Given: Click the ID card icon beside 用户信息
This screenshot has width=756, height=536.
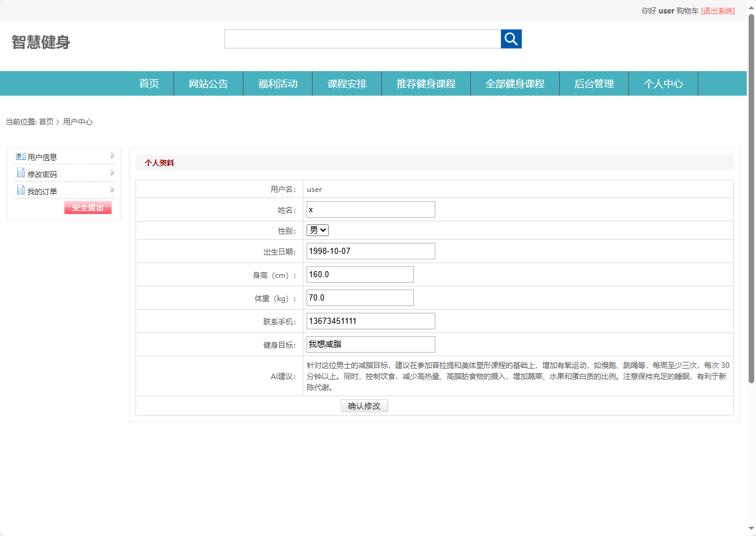Looking at the screenshot, I should (20, 156).
